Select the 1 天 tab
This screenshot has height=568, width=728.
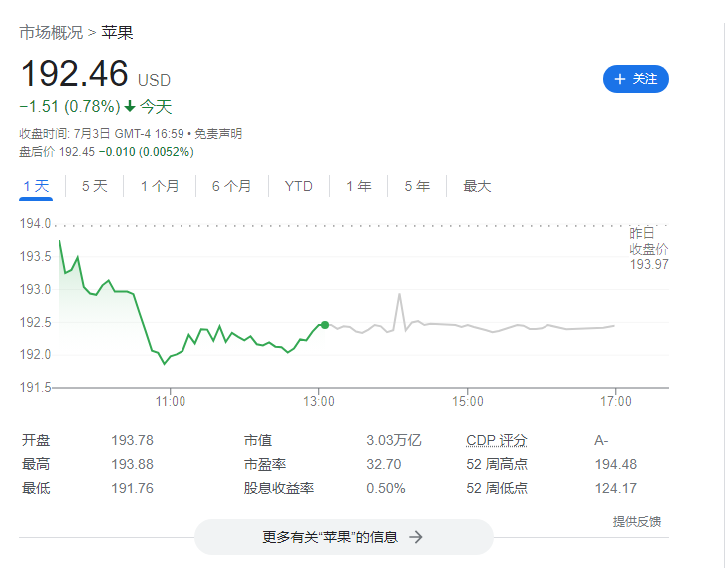click(x=36, y=186)
